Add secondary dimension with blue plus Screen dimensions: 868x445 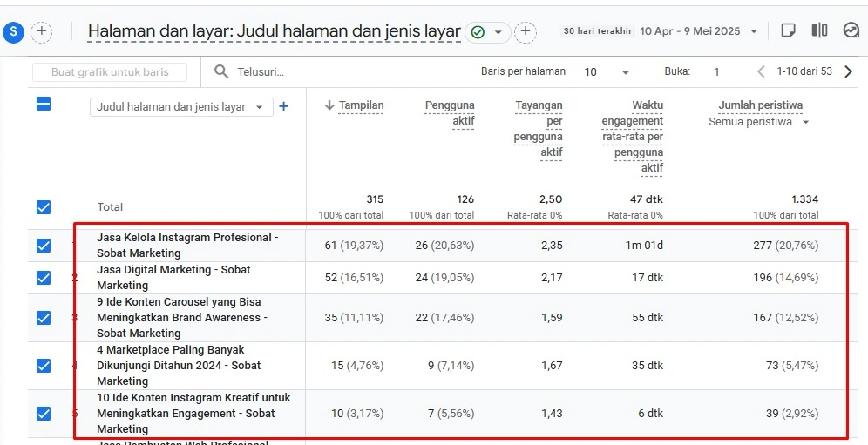pyautogui.click(x=283, y=106)
